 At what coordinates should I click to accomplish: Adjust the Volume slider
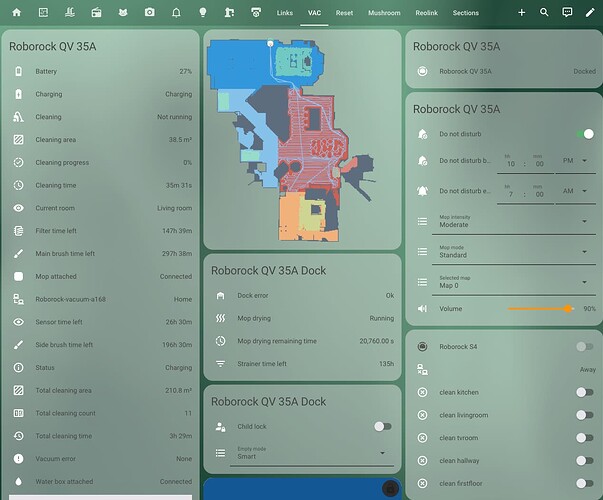click(539, 309)
